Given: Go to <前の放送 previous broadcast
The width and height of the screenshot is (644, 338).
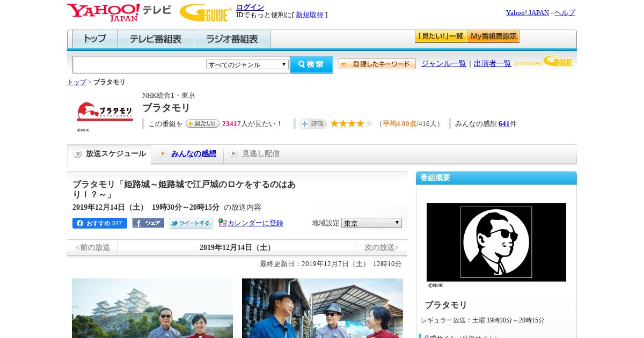Looking at the screenshot, I should pos(92,247).
